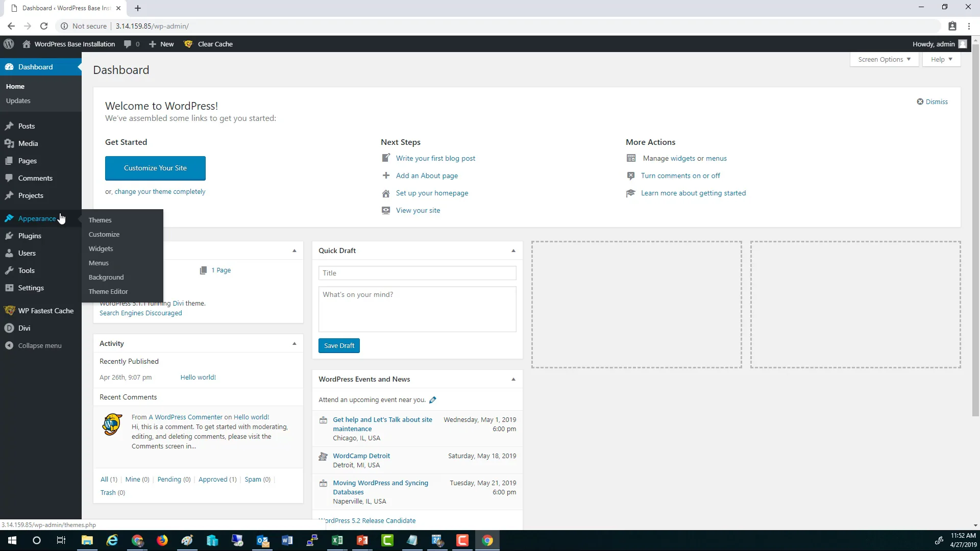Click the Quick Draft Title field

coord(417,273)
